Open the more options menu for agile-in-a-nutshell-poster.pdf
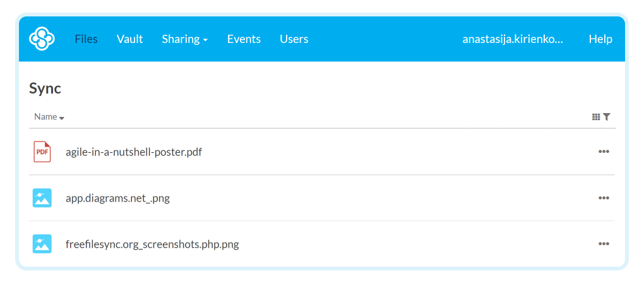The width and height of the screenshot is (644, 285). point(604,151)
